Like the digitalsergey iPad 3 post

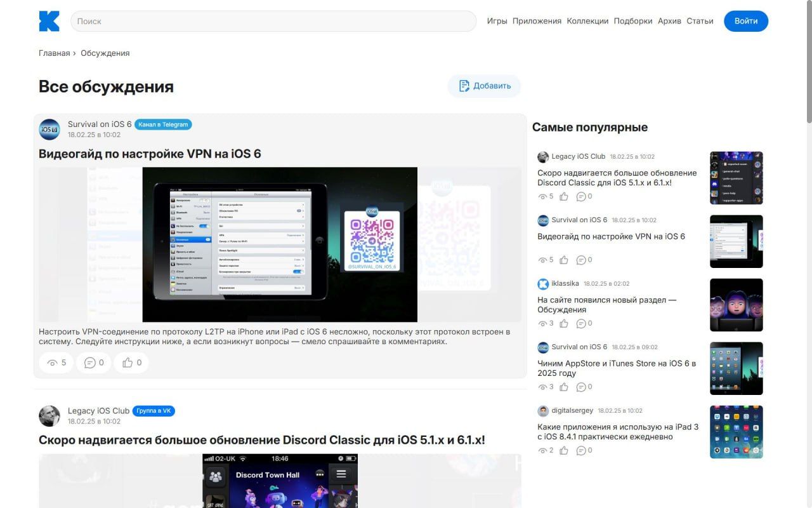tap(564, 451)
